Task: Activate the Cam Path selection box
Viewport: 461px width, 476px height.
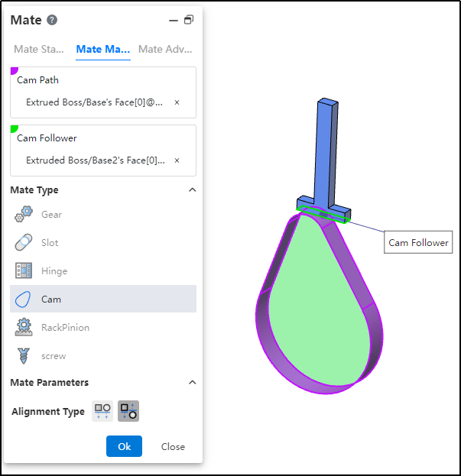Action: click(x=103, y=92)
